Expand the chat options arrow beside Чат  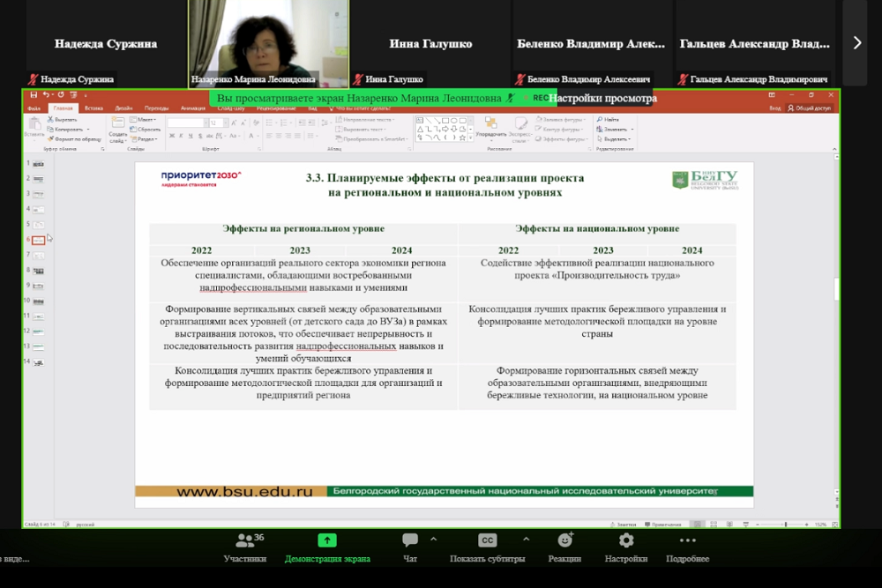pos(433,539)
